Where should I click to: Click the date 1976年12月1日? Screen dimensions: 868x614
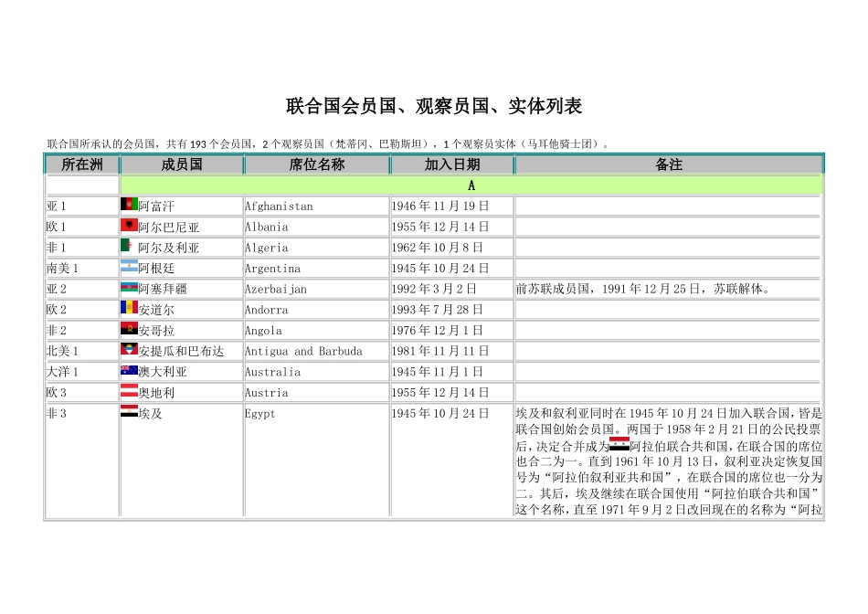point(437,331)
